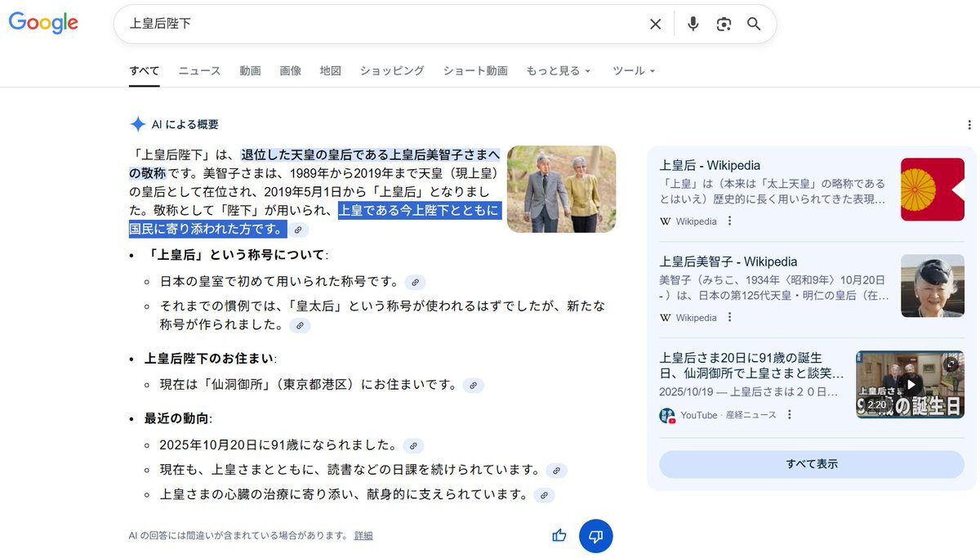Open the 詳細 link below AI overview
The image size is (980, 558).
pos(363,536)
